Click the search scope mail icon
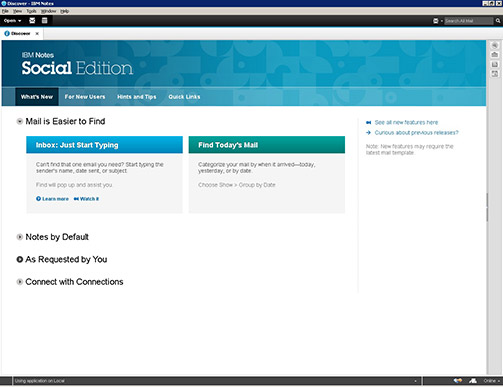 point(436,21)
